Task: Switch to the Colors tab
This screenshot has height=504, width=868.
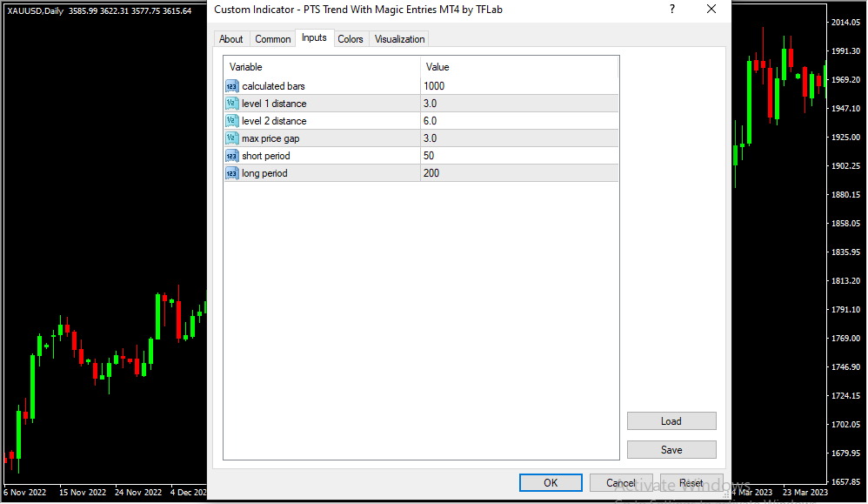Action: 351,39
